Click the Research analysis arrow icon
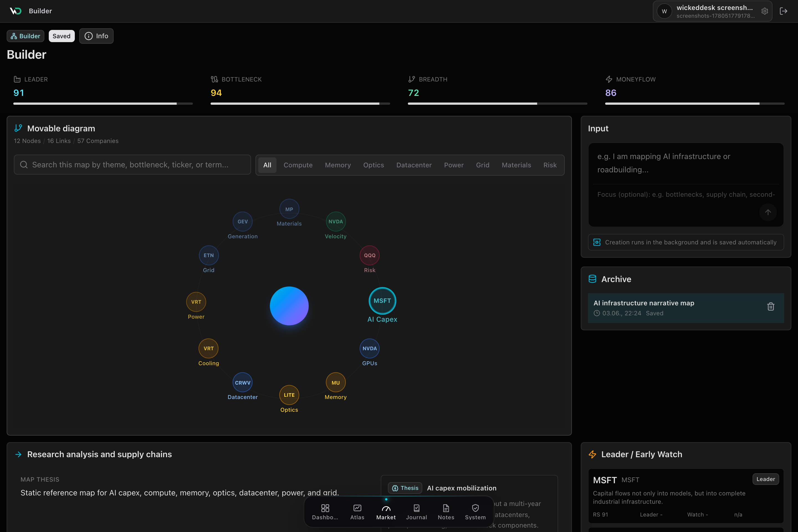This screenshot has width=798, height=532. coord(18,454)
